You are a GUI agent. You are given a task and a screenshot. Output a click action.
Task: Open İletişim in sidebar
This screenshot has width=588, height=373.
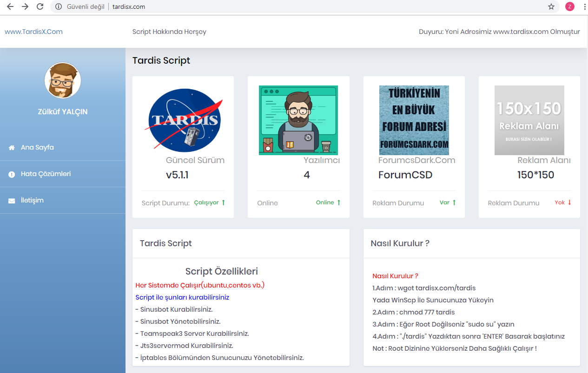63,201
